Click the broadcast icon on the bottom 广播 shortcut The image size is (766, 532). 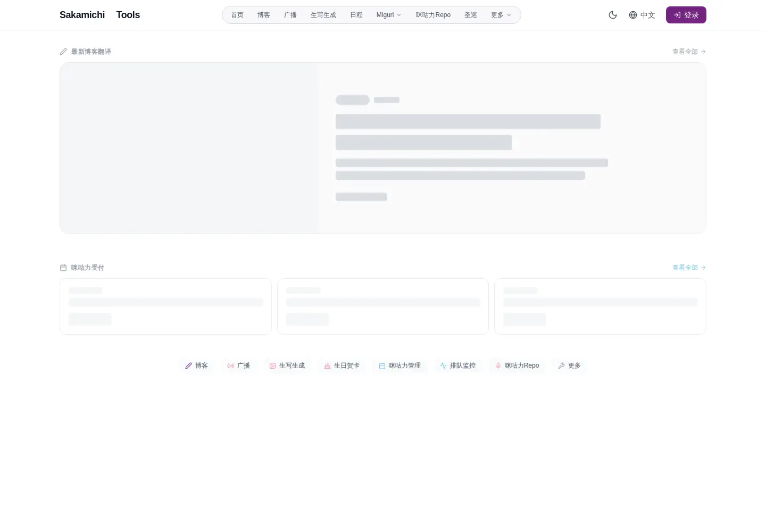(230, 365)
